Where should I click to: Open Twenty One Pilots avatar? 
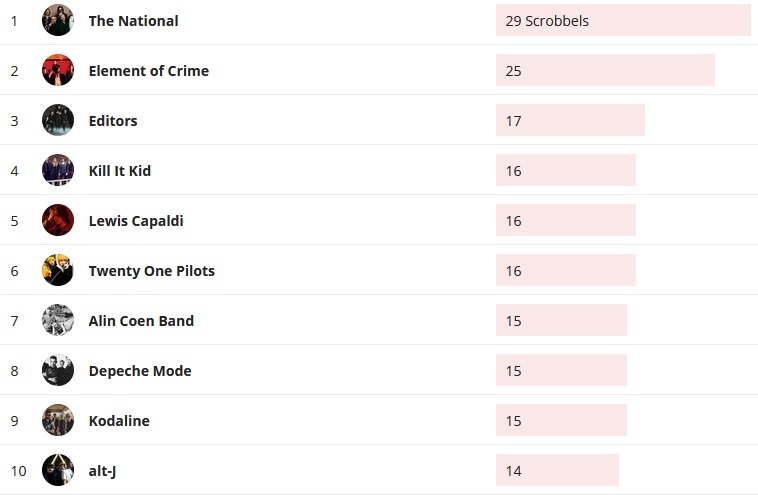pos(58,270)
